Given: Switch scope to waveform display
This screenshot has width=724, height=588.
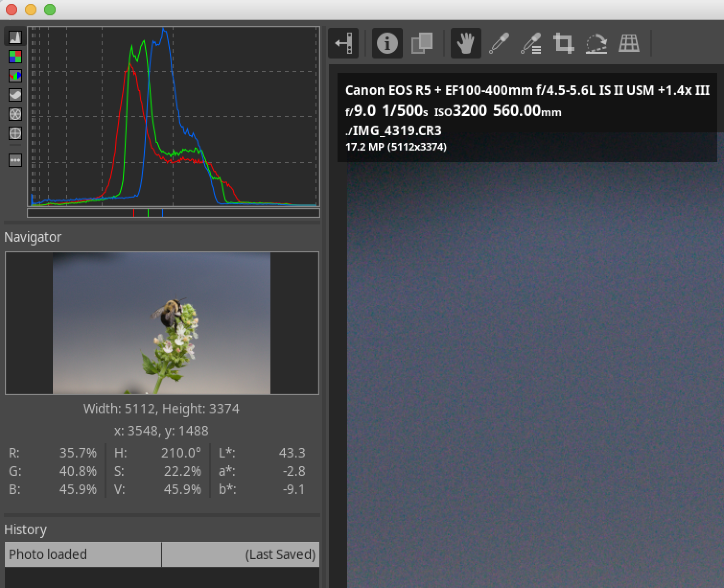Looking at the screenshot, I should pyautogui.click(x=15, y=95).
